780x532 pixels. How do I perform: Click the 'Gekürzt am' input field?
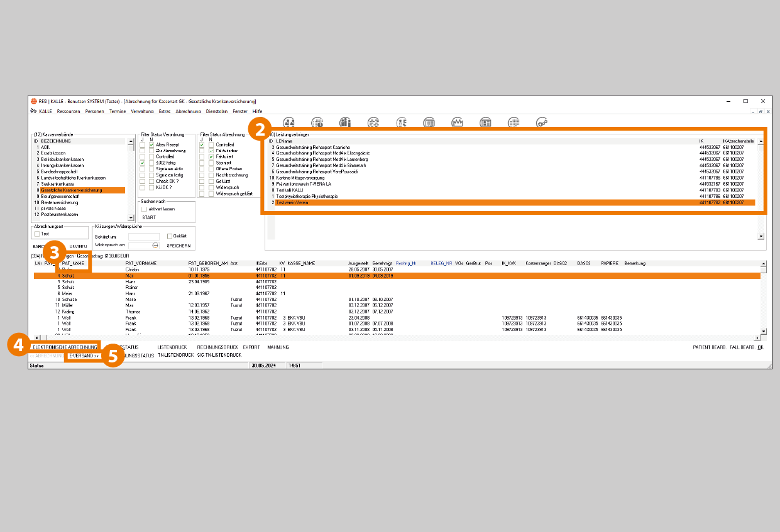tap(144, 236)
